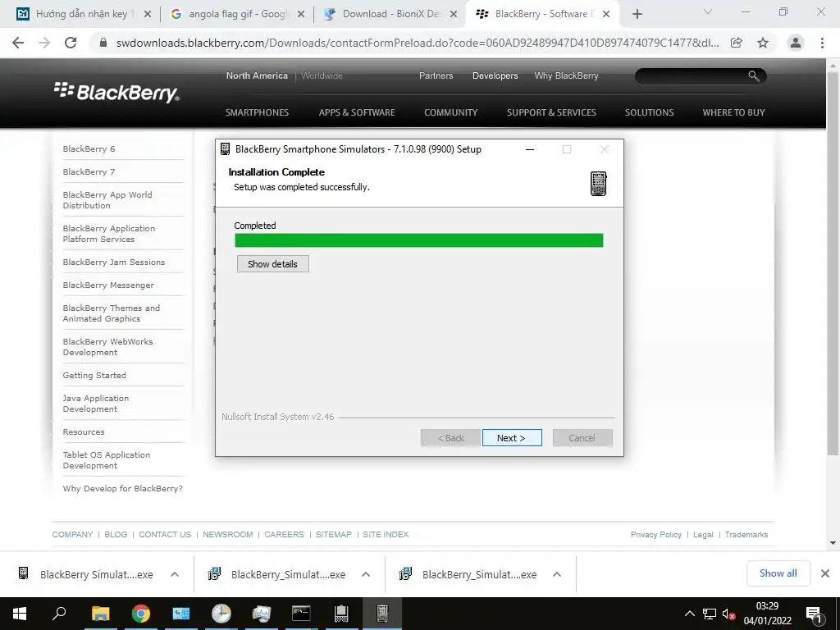This screenshot has width=840, height=630.
Task: Click the browser address bar URL
Action: pos(418,43)
